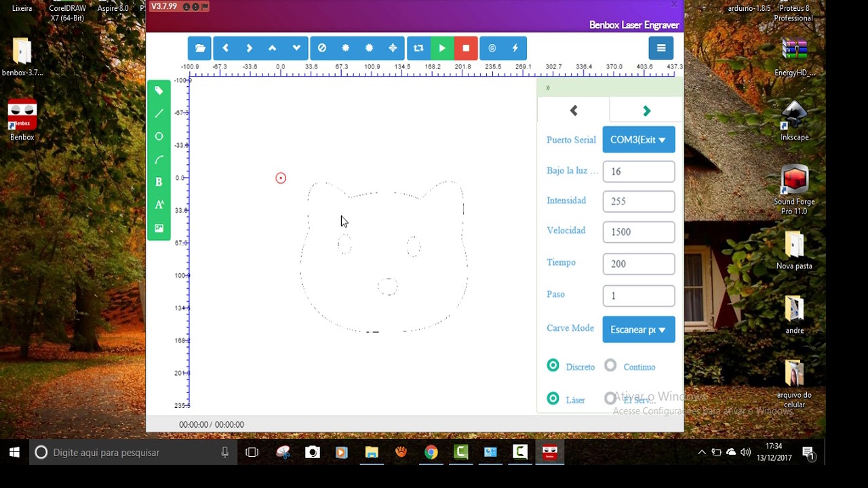Viewport: 868px width, 488px height.
Task: Open Sound Forge Pro 11.0 shortcut
Action: pyautogui.click(x=794, y=190)
